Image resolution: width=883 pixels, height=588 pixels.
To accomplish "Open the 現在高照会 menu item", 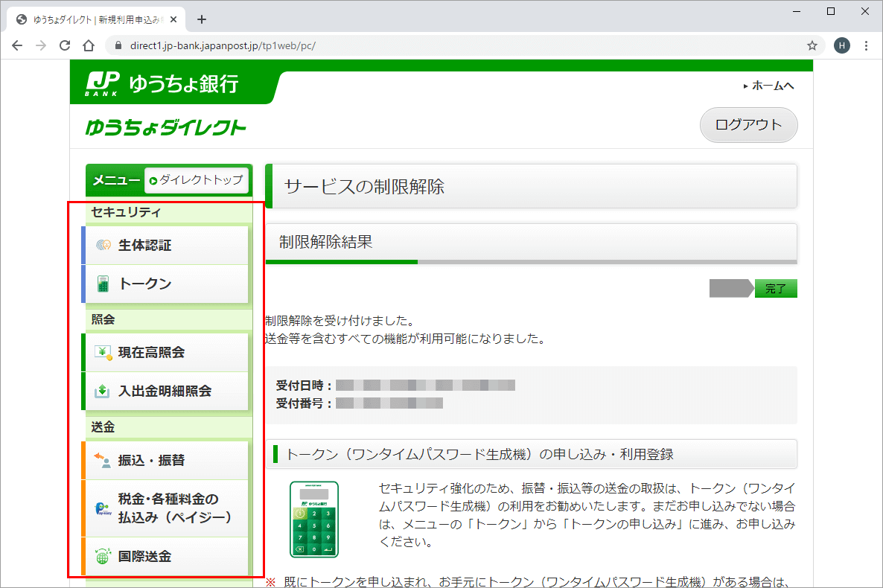I will pyautogui.click(x=167, y=353).
